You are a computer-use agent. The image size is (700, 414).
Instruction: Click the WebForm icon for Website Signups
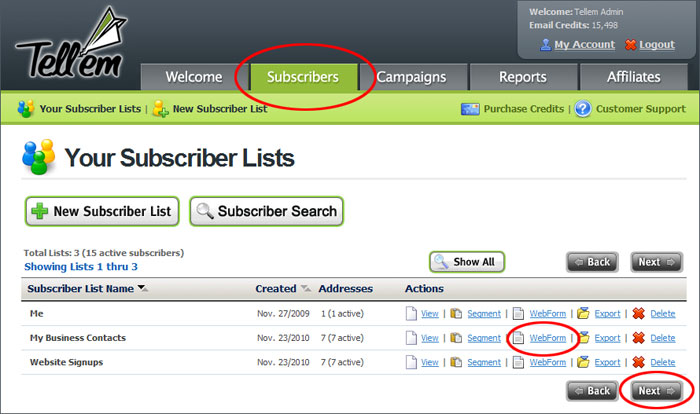[x=518, y=362]
